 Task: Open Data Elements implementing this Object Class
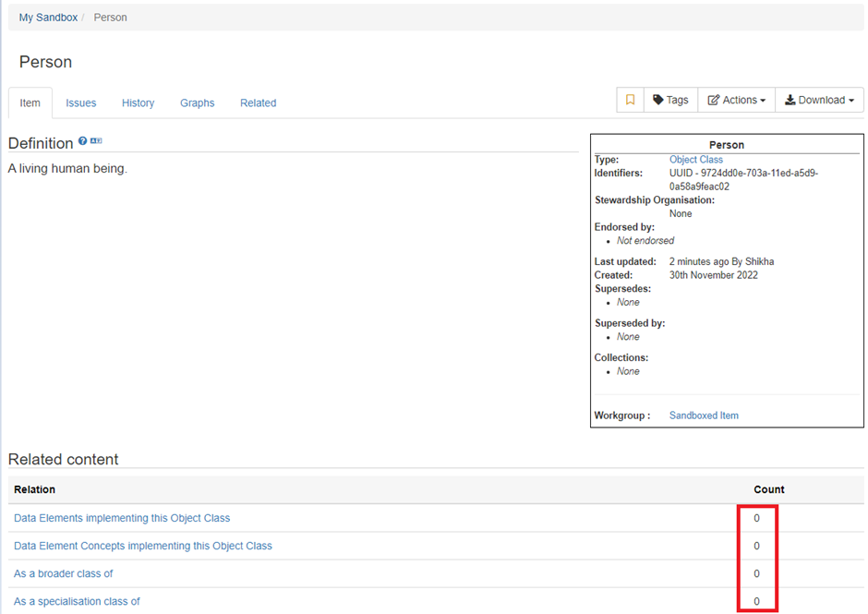[x=122, y=518]
